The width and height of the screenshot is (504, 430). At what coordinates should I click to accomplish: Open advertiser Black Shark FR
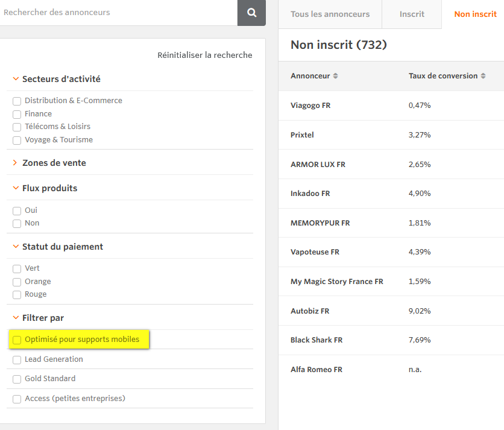(317, 340)
